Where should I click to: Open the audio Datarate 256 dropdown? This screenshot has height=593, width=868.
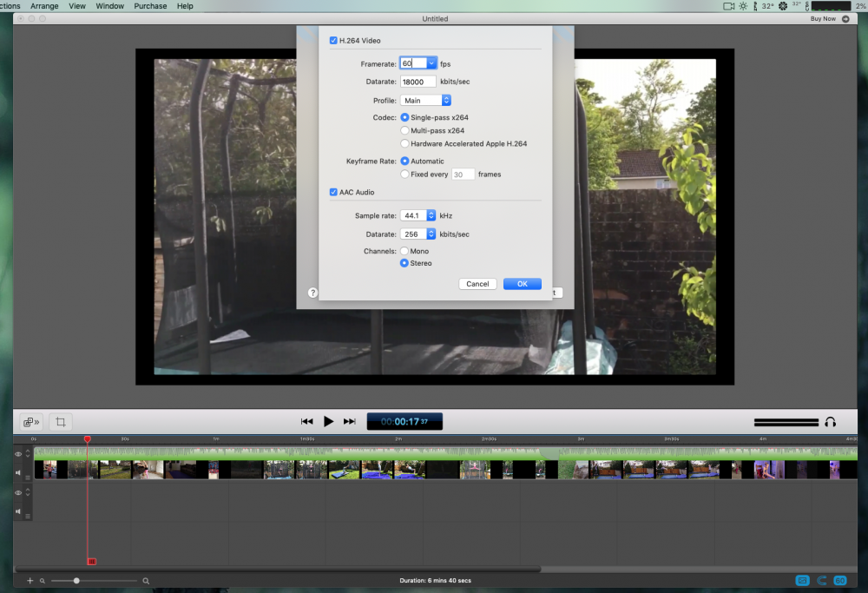click(418, 234)
